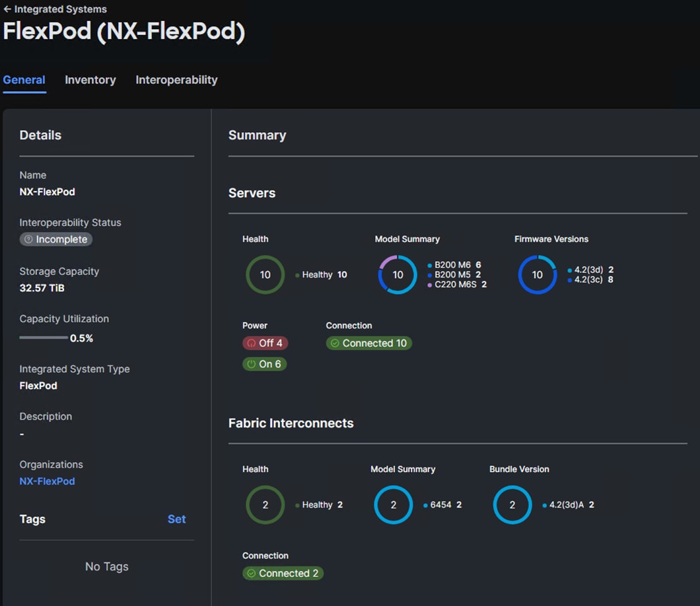Click the Capacity Utilization progress bar
Viewport: 700px width, 606px height.
pyautogui.click(x=44, y=338)
